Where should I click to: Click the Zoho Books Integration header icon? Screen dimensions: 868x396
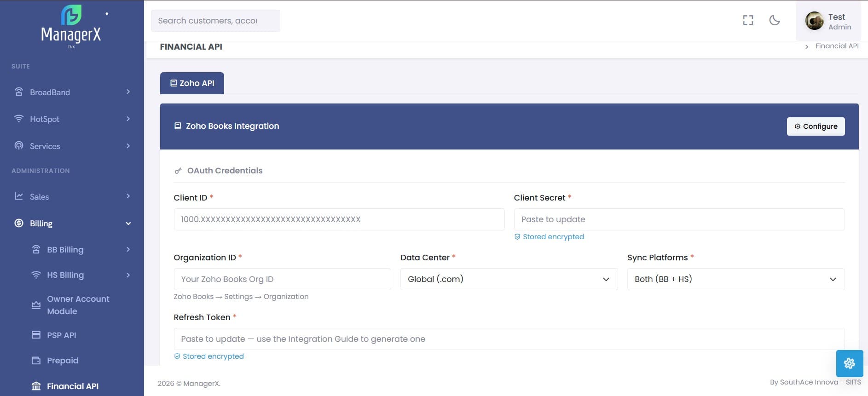click(x=178, y=126)
